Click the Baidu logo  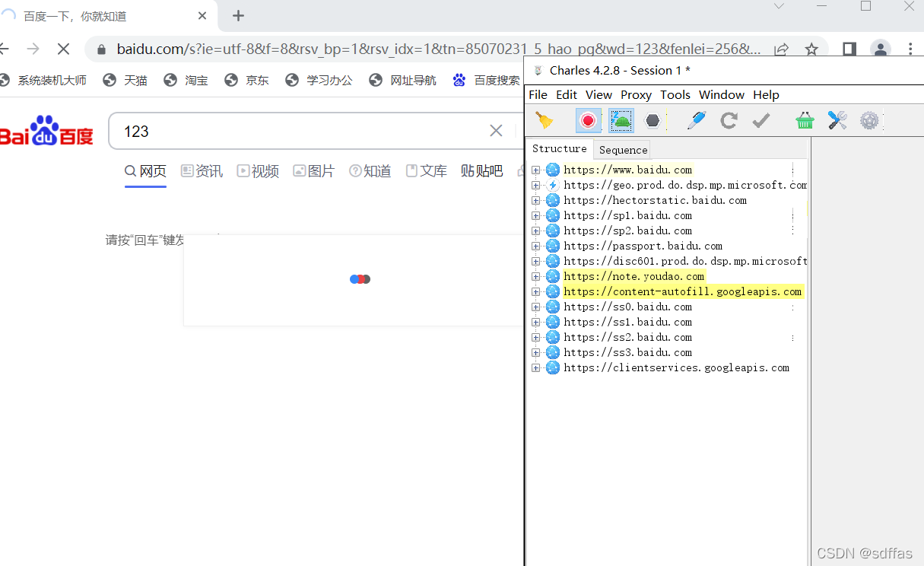tap(46, 131)
